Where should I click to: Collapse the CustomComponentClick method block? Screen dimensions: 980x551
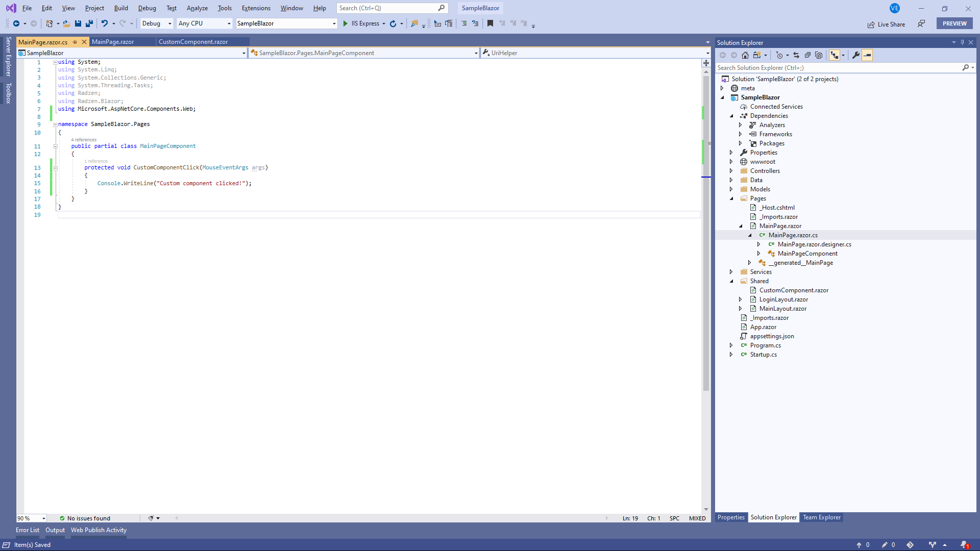(55, 168)
